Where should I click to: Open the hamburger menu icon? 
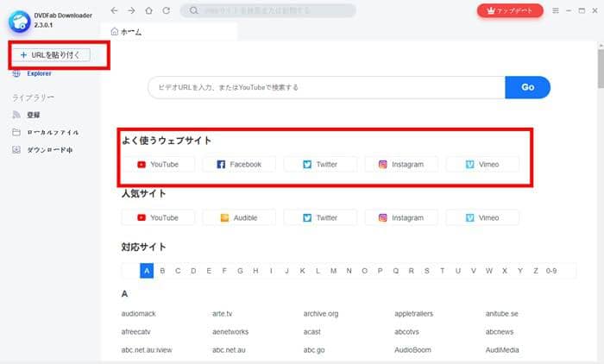(556, 11)
